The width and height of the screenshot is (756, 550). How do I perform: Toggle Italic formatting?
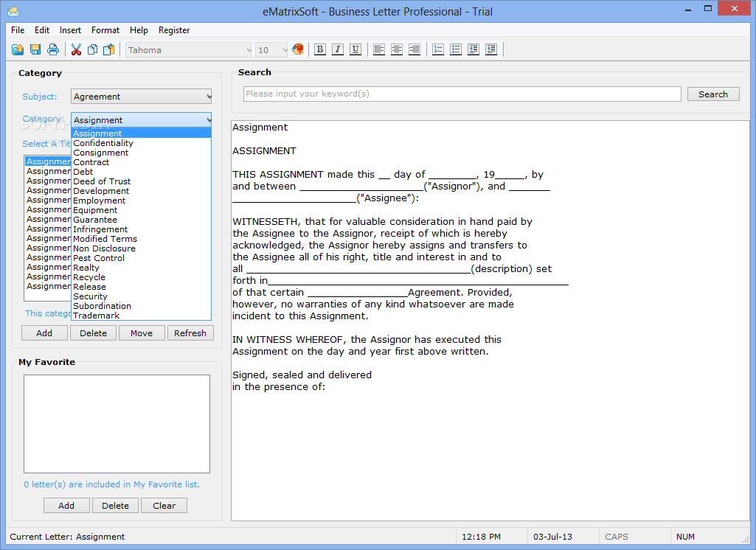tap(338, 49)
